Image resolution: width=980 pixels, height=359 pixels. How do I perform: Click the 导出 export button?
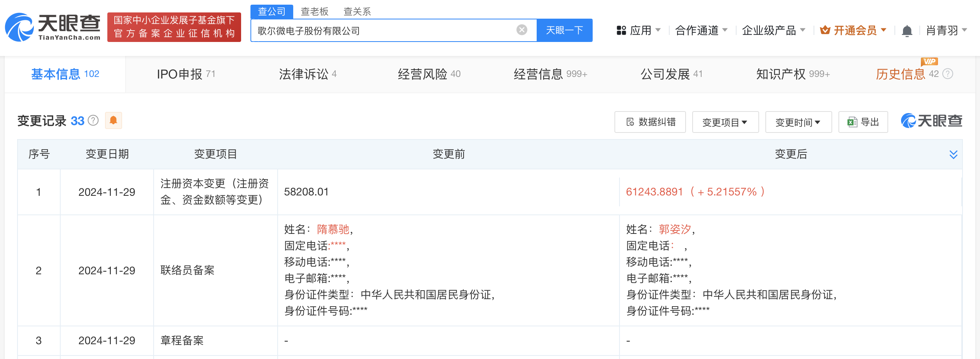(863, 122)
